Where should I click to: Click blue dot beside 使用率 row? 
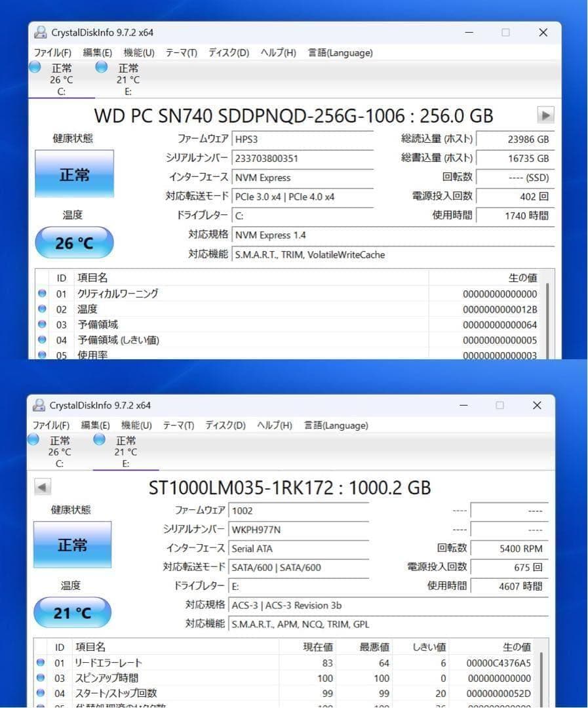click(x=41, y=354)
